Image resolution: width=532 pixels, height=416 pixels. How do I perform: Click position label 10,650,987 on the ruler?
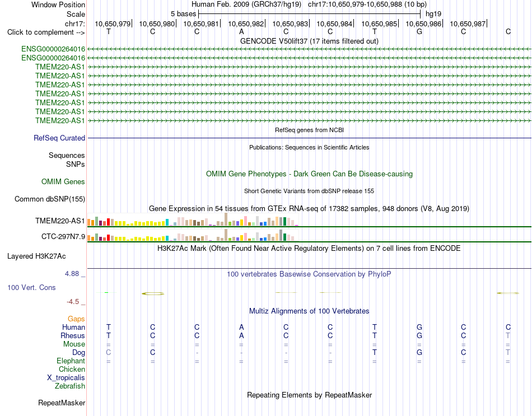[x=468, y=24]
